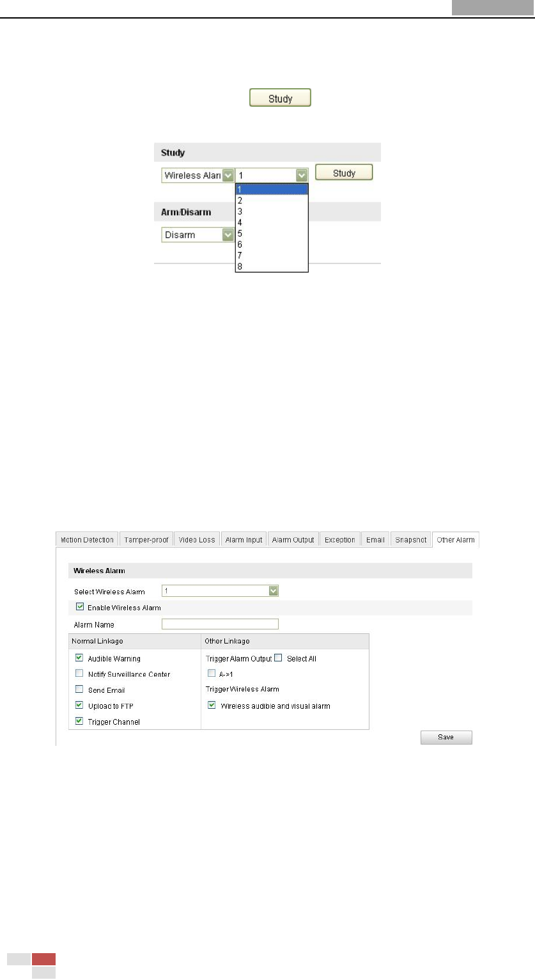Toggle the Enable Wireless Alarm checkbox
Screen dimensions: 535x980
pos(79,607)
